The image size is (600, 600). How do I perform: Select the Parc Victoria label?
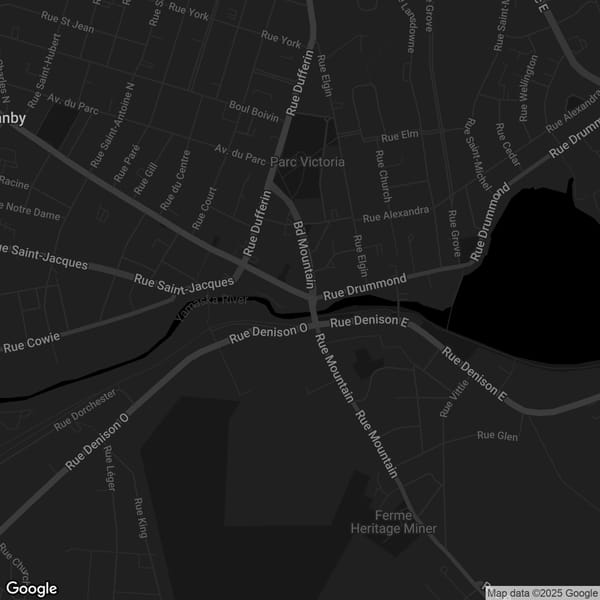[313, 162]
